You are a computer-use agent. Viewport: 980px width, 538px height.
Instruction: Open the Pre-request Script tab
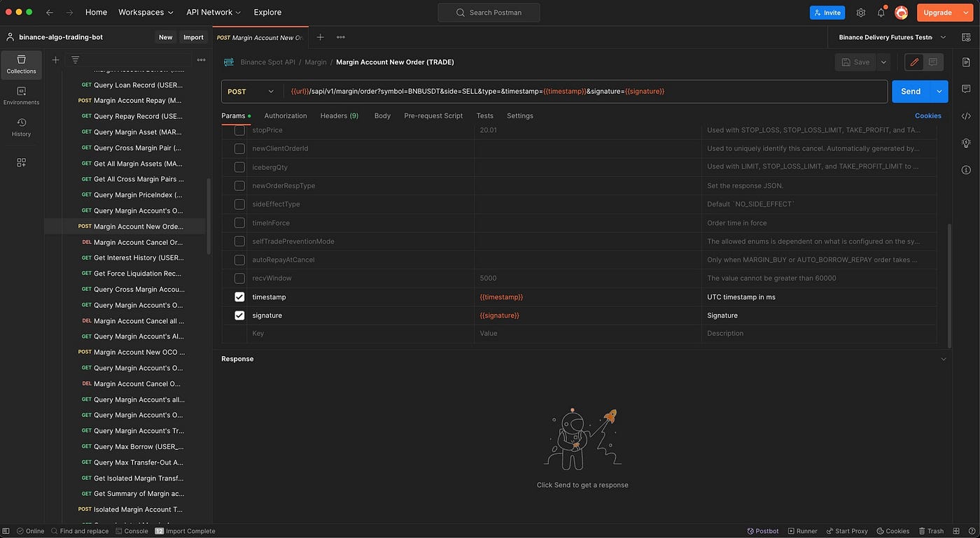pos(433,115)
